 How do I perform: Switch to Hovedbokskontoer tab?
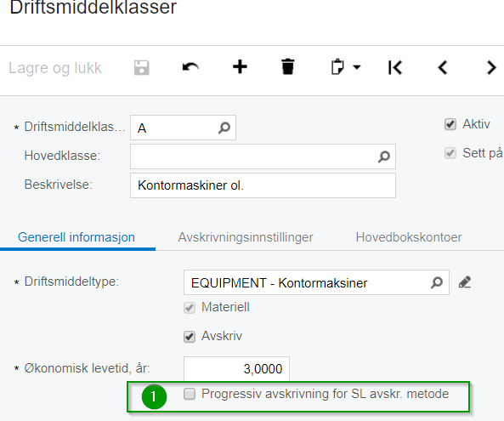click(x=409, y=237)
